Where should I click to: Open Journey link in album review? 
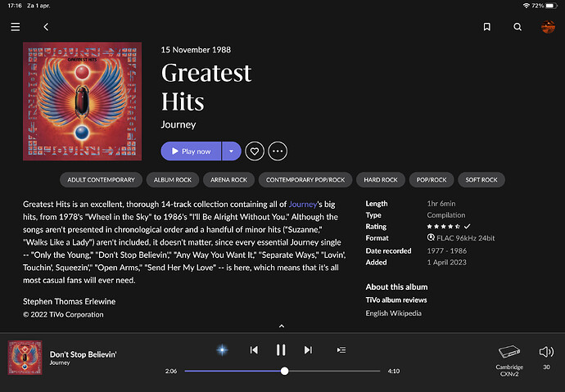(x=303, y=205)
